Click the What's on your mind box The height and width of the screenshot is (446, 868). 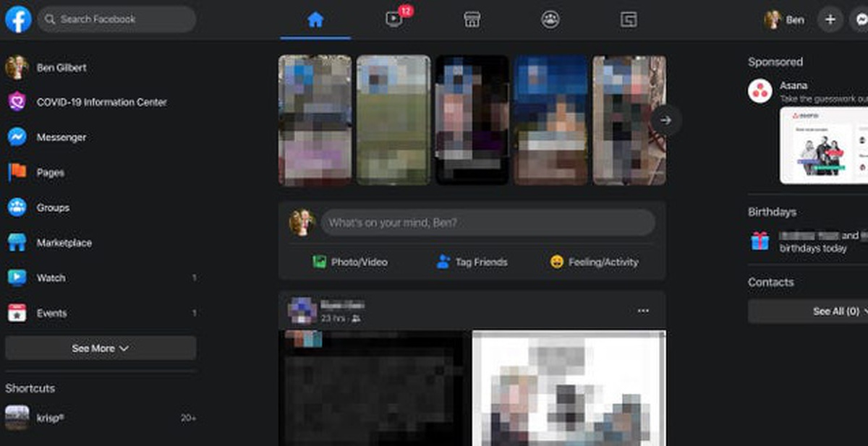coord(488,223)
